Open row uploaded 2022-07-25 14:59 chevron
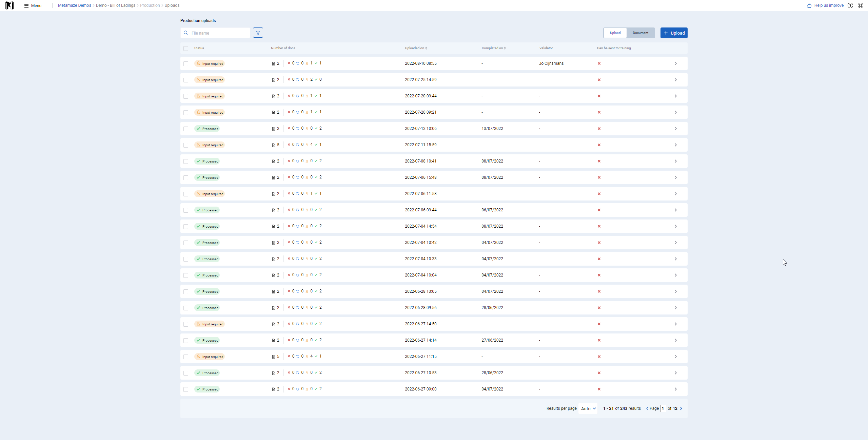 pos(675,80)
